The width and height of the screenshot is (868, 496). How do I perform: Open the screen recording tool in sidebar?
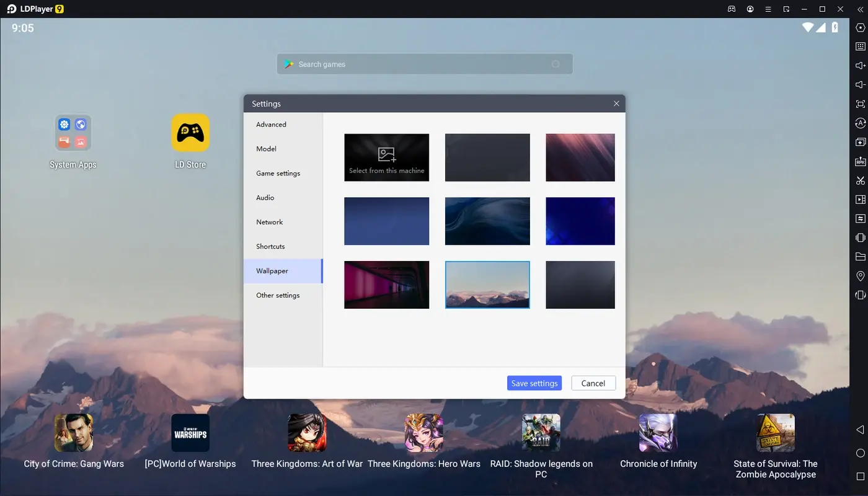coord(859,199)
